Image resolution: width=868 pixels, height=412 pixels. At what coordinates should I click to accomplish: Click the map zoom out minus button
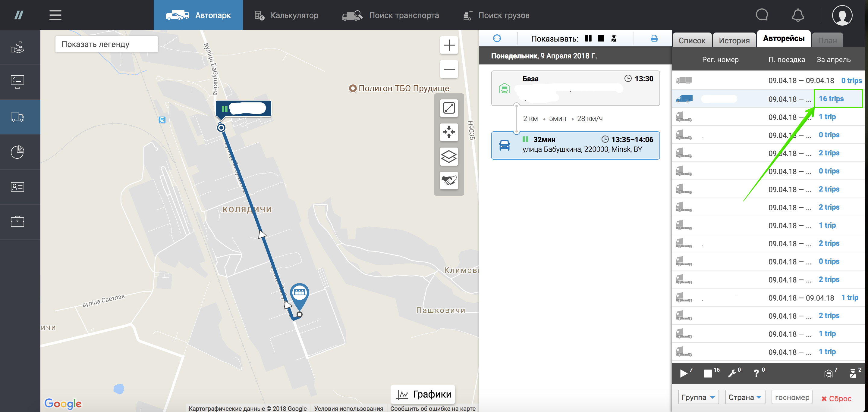coord(449,69)
